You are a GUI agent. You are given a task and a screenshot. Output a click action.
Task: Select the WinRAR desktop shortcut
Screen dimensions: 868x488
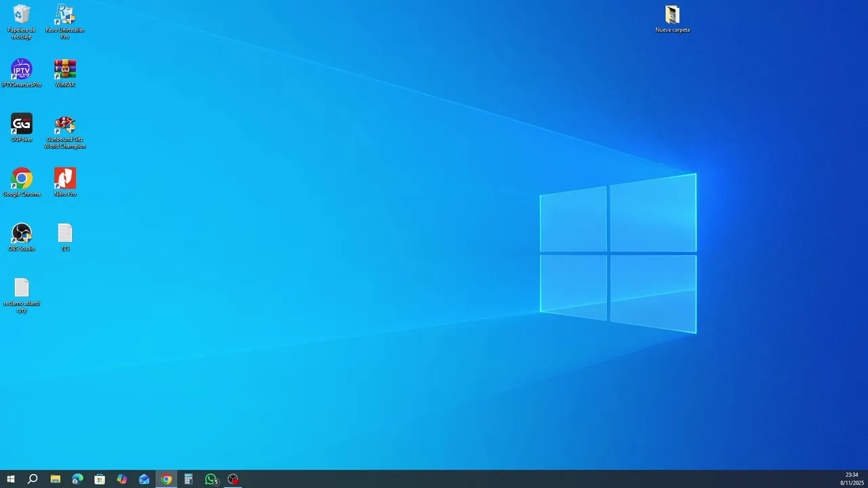65,73
